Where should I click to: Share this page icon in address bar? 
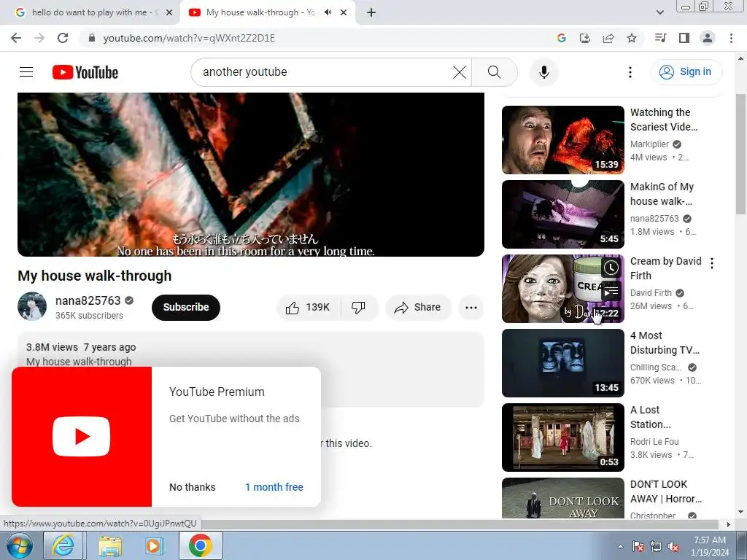point(608,38)
